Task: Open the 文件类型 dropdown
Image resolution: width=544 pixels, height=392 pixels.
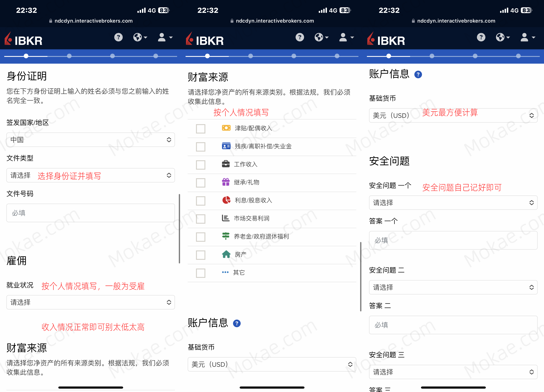Action: 91,175
